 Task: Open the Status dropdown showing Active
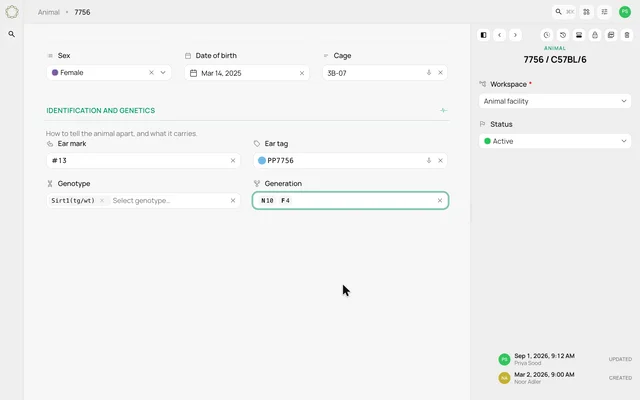tap(555, 141)
